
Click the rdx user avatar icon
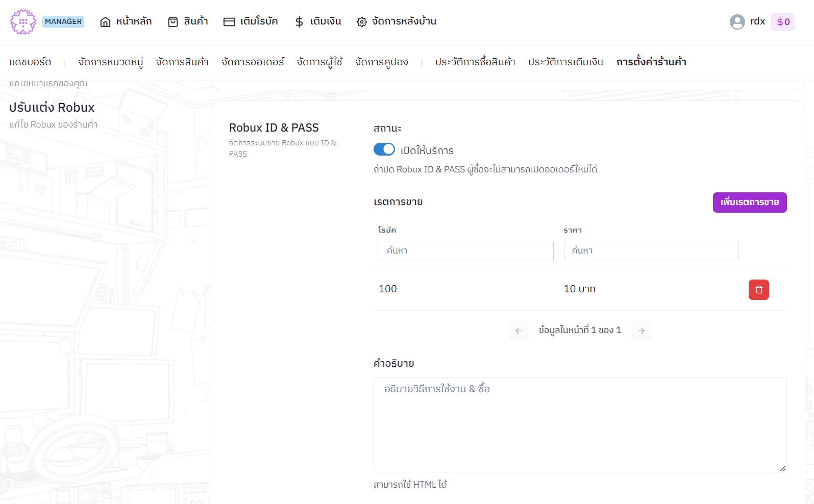[x=737, y=22]
